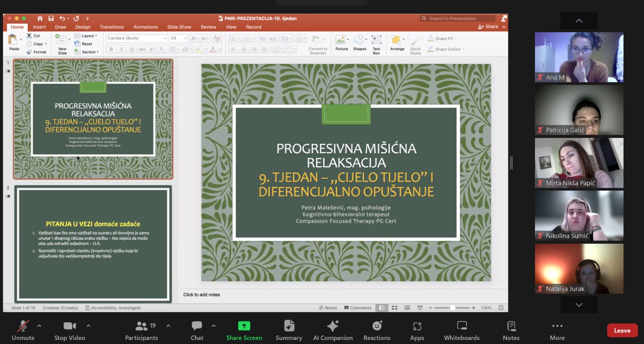Adjust the zoom slider handle in status bar
Screen dimensions: 644x344
[x=452, y=308]
